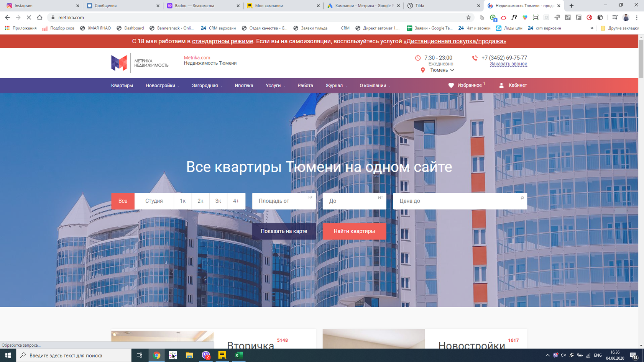This screenshot has height=362, width=644.
Task: Open the yellow notes app on taskbar
Action: point(222,355)
